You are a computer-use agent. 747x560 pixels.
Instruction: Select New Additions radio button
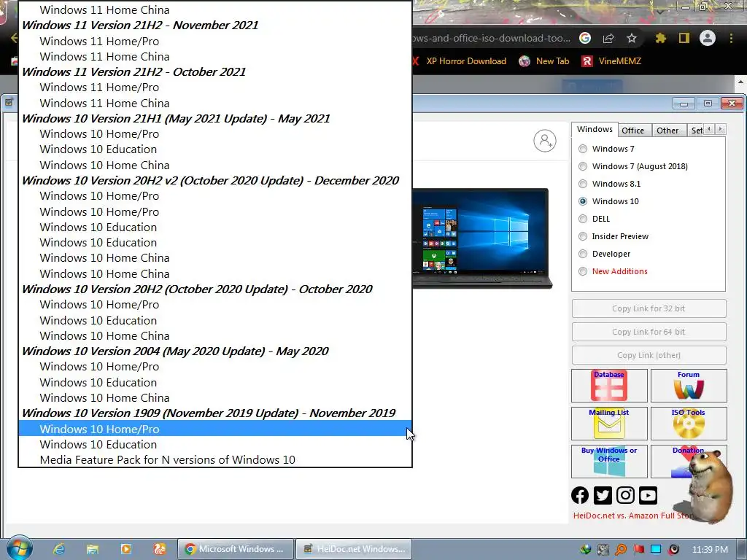point(583,271)
